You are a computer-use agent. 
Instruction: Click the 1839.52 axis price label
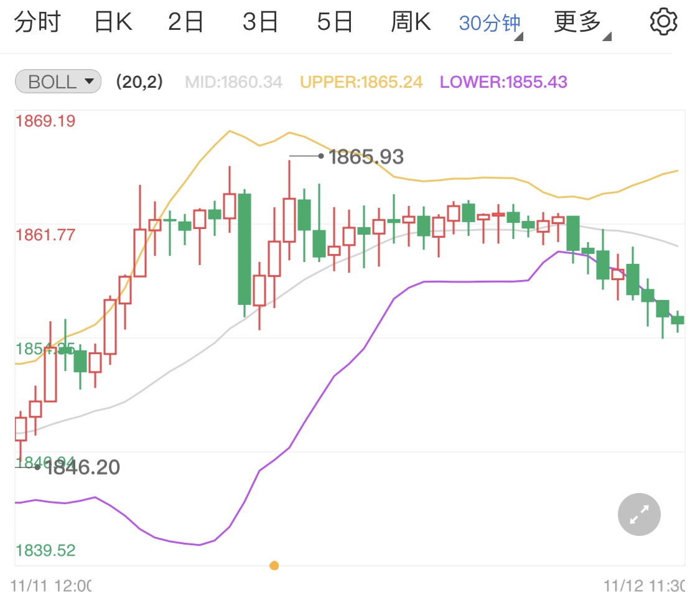[x=45, y=550]
